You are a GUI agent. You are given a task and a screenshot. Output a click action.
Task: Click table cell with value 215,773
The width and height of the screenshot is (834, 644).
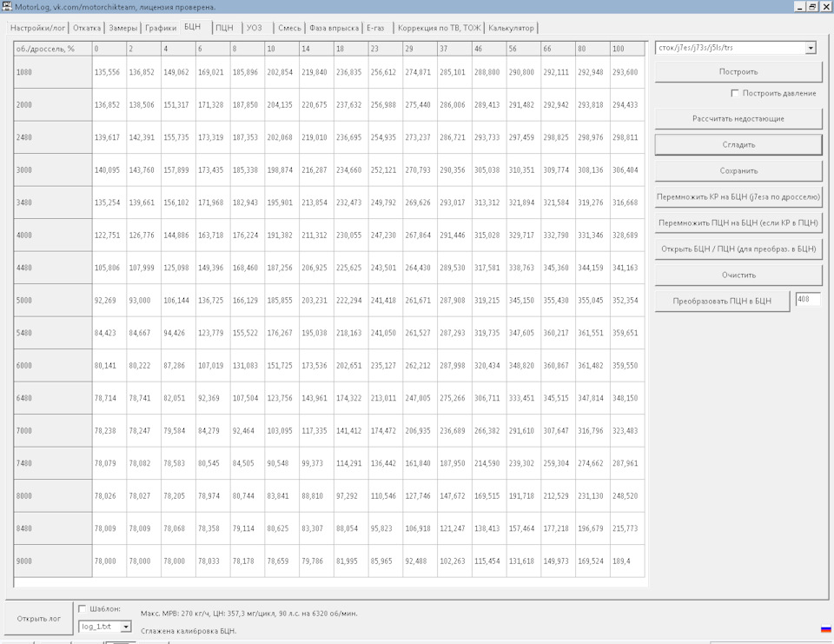(627, 528)
